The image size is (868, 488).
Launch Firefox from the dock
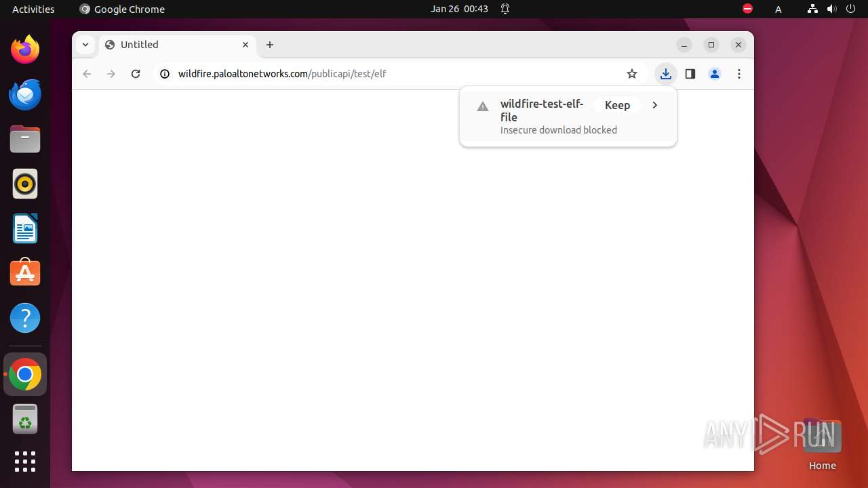coord(25,49)
